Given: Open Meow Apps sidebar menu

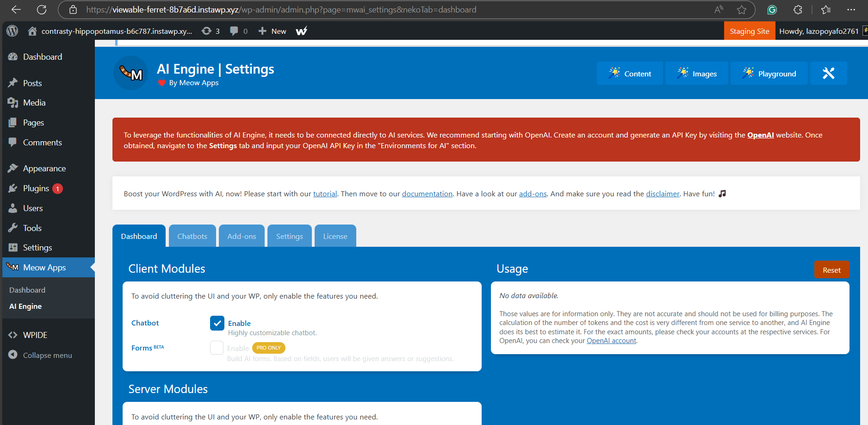Looking at the screenshot, I should point(49,268).
